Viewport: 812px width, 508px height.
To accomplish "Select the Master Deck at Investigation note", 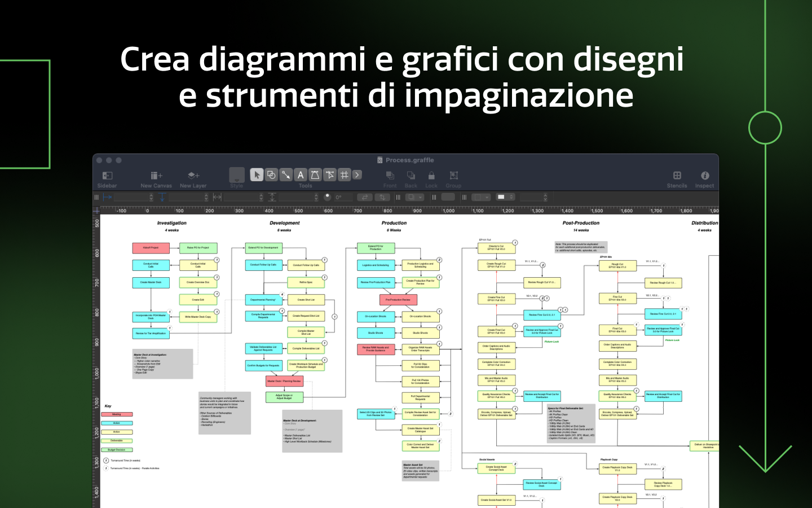I will click(x=163, y=364).
